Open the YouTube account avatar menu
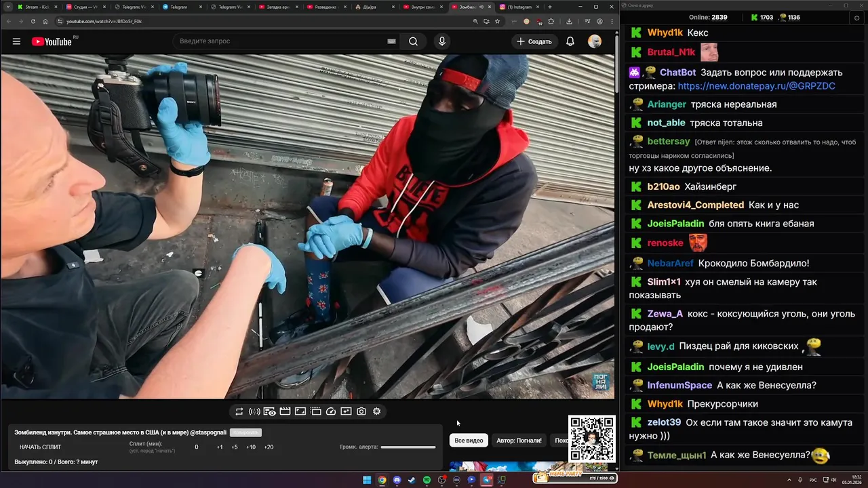Image resolution: width=868 pixels, height=488 pixels. click(x=595, y=41)
